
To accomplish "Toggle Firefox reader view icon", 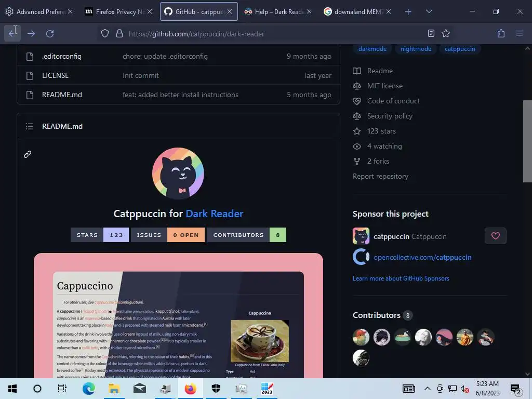I will pyautogui.click(x=431, y=33).
